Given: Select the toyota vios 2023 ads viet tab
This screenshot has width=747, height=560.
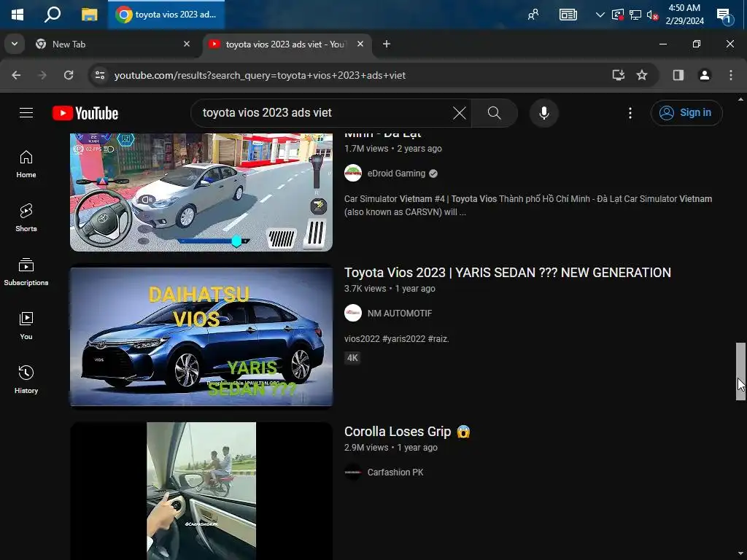Looking at the screenshot, I should coord(286,44).
